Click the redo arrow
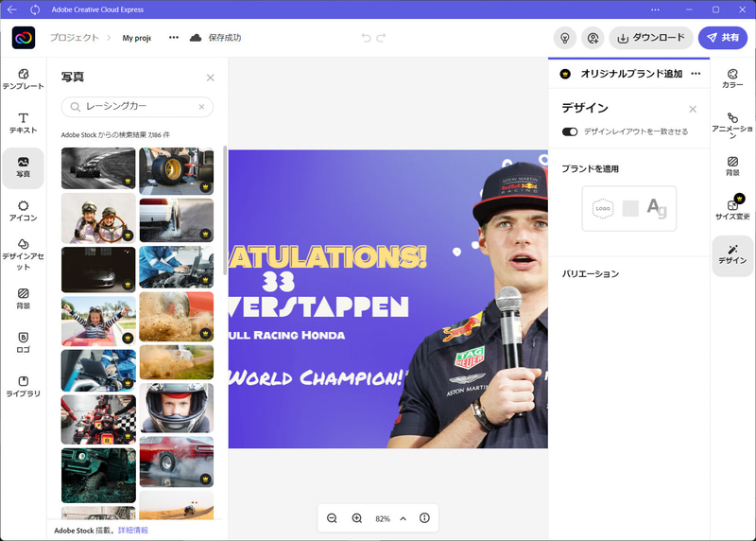The width and height of the screenshot is (756, 541). (382, 38)
